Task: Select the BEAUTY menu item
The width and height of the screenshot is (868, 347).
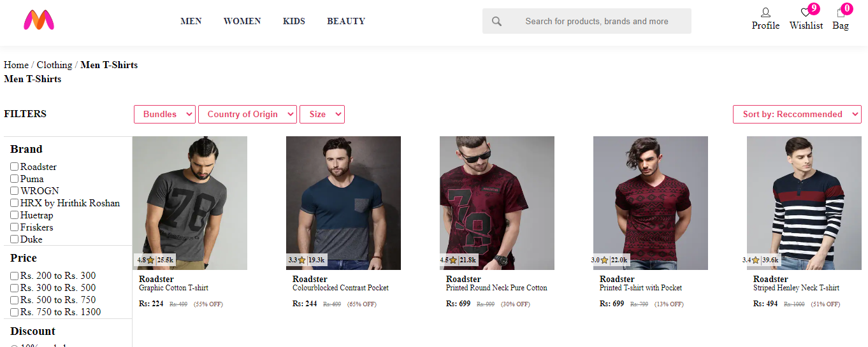Action: click(x=346, y=21)
